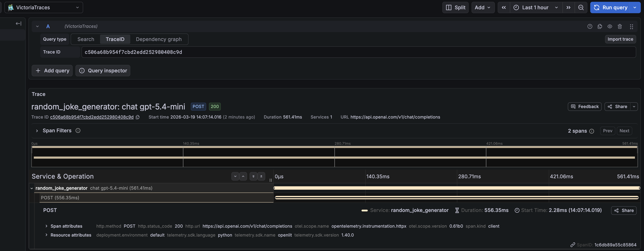Grab the query A drag handle

pyautogui.click(x=632, y=26)
